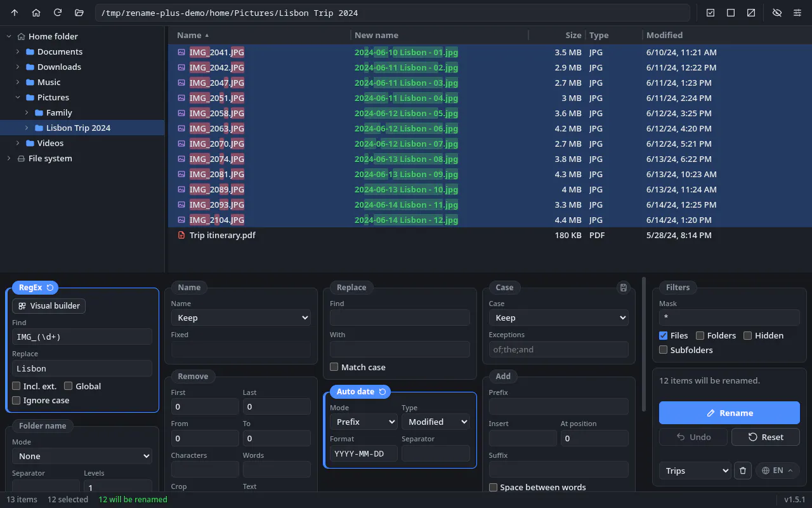Open the EN language selector
Viewport: 812px width, 508px height.
point(777,471)
